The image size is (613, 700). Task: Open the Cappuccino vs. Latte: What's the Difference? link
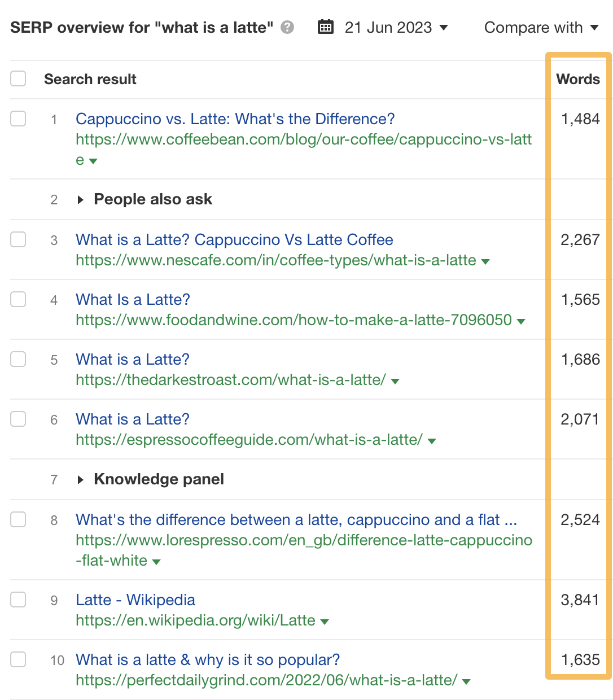235,119
